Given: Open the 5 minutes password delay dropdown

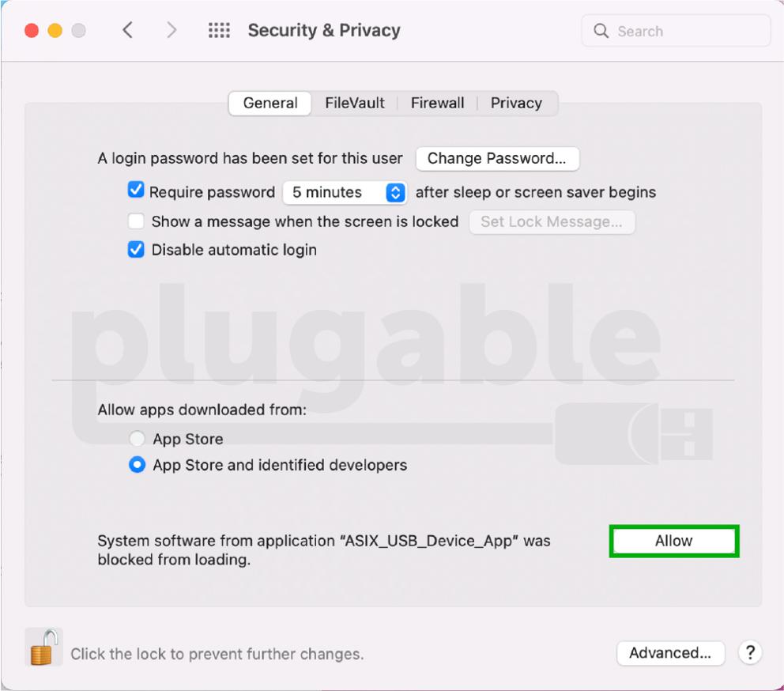Looking at the screenshot, I should [x=344, y=192].
